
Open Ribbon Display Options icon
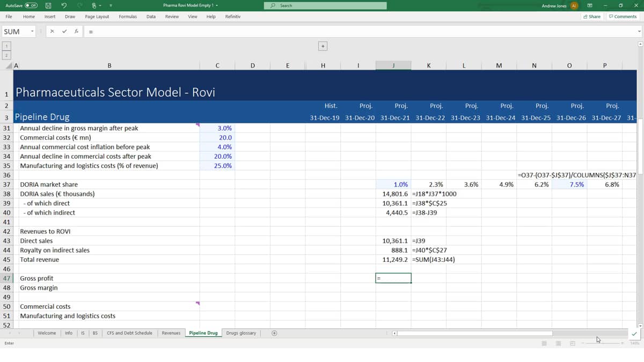pyautogui.click(x=590, y=6)
